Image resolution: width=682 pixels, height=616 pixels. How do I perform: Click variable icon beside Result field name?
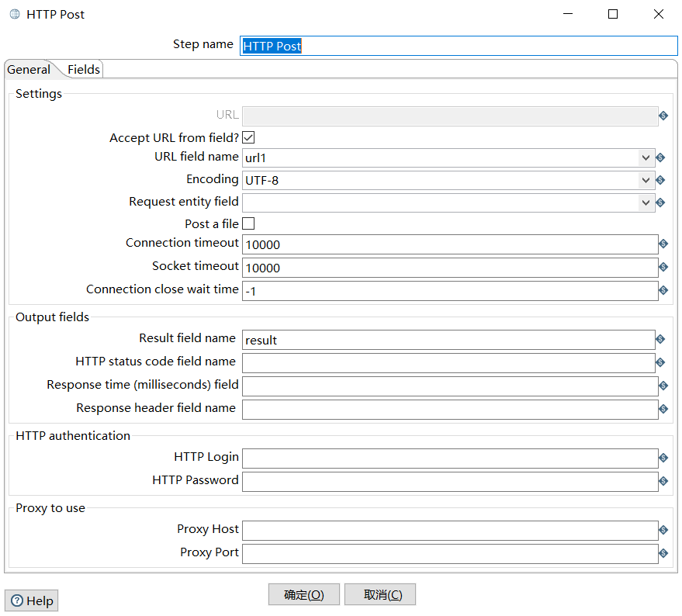point(660,339)
